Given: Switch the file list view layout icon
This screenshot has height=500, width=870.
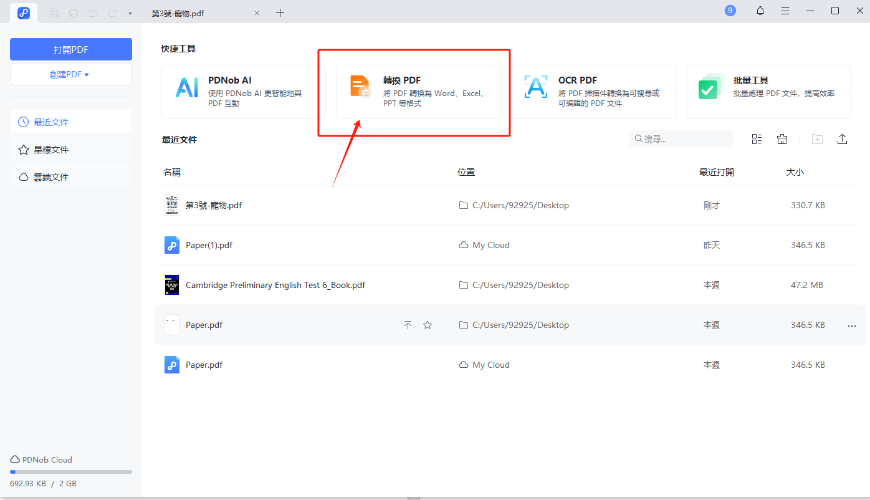Looking at the screenshot, I should point(756,139).
